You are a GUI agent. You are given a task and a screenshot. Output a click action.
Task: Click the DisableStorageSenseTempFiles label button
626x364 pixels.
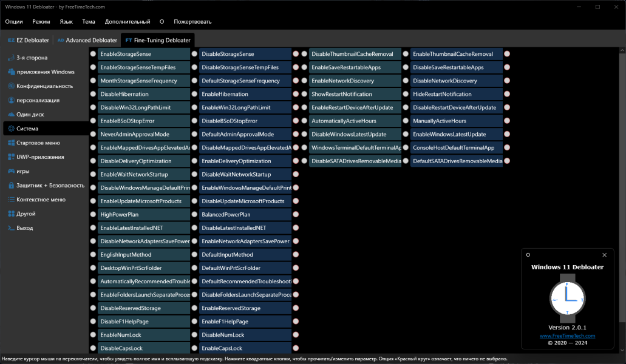[245, 67]
